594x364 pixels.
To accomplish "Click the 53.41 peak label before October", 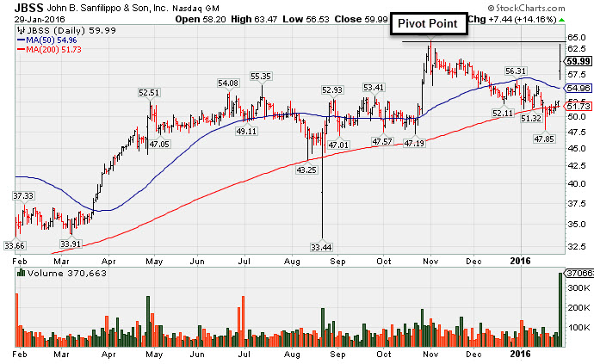I will pyautogui.click(x=374, y=88).
